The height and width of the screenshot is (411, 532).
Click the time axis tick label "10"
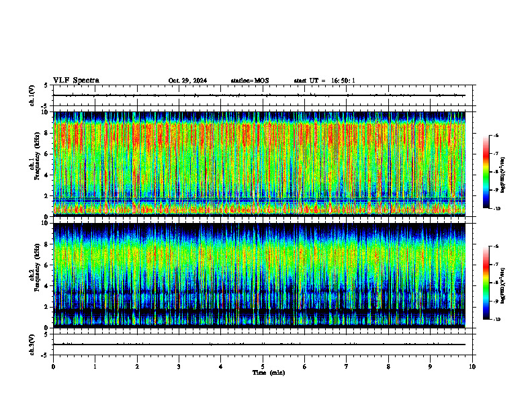pyautogui.click(x=472, y=367)
